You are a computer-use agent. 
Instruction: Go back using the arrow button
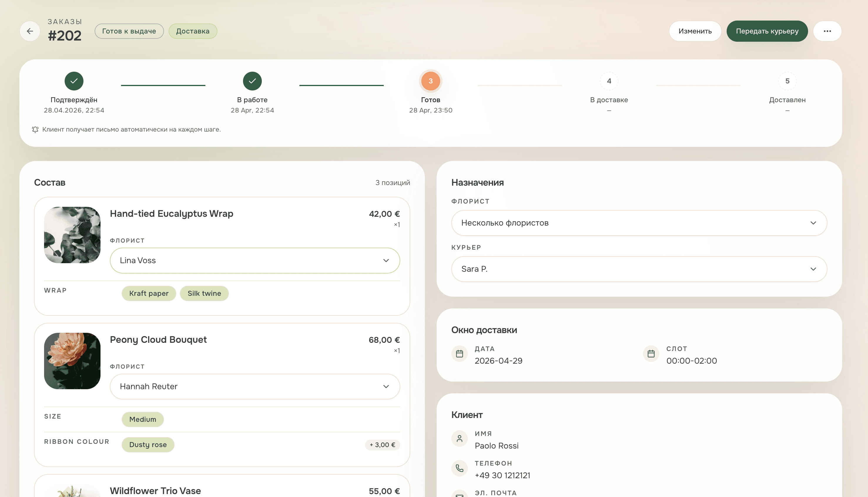pos(30,31)
